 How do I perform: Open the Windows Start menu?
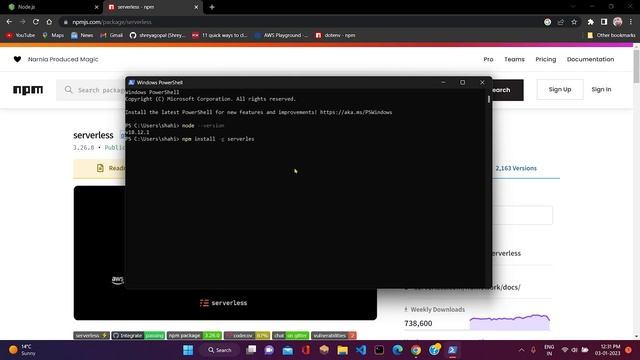(188, 350)
